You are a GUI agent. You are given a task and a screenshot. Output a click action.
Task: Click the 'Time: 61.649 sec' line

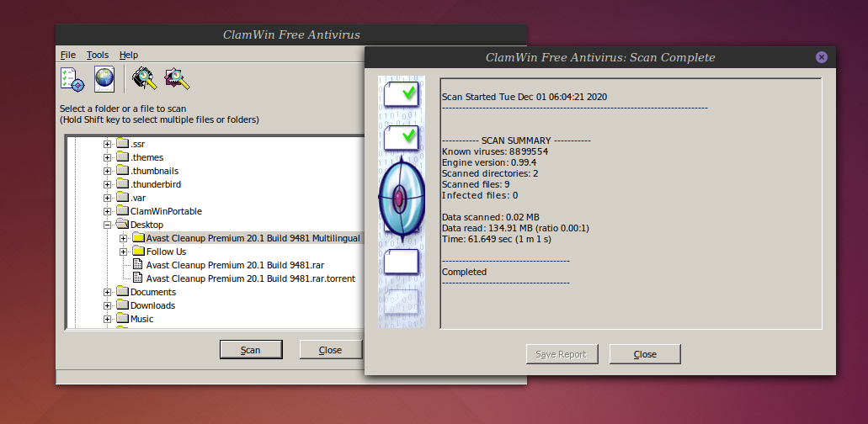coord(497,240)
